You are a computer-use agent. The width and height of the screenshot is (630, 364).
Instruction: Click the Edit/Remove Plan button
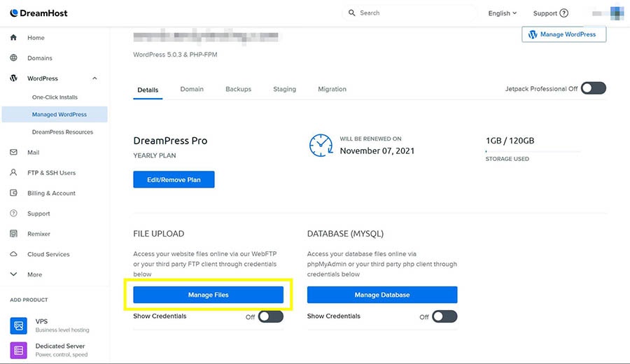(174, 180)
